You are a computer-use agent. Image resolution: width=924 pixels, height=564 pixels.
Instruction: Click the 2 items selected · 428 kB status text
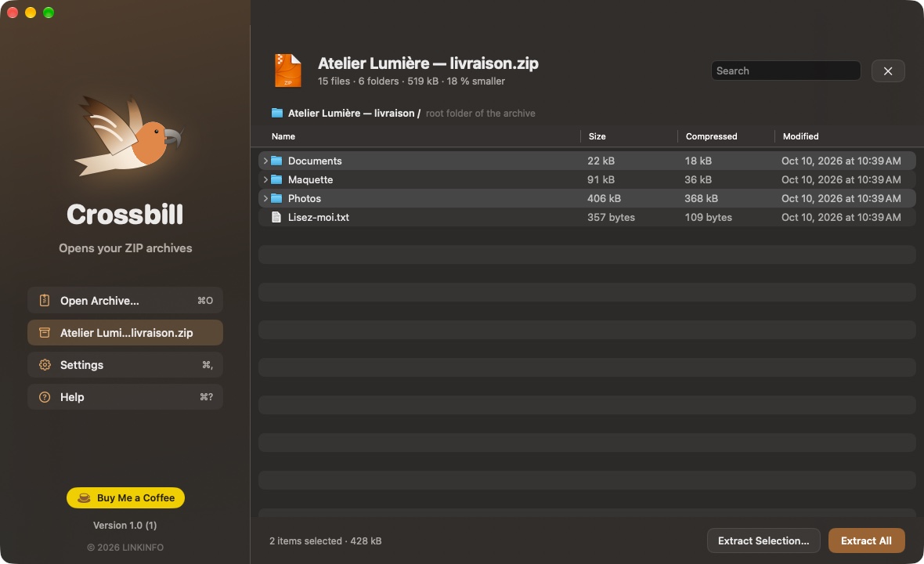tap(325, 541)
